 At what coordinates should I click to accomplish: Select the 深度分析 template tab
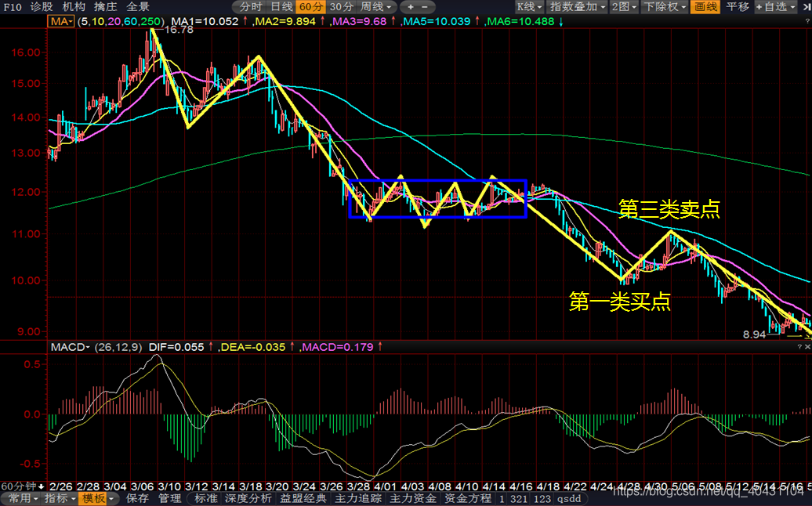tap(248, 498)
